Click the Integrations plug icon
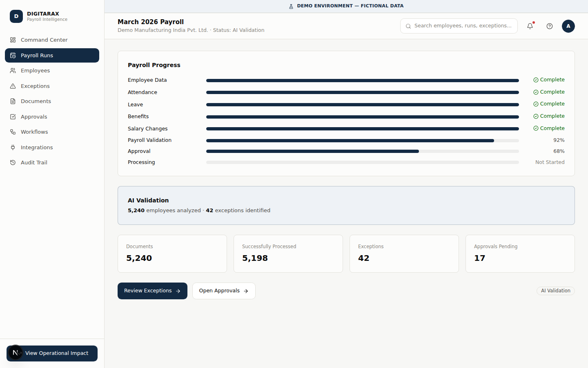Viewport: 588px width, 368px height. (13, 148)
